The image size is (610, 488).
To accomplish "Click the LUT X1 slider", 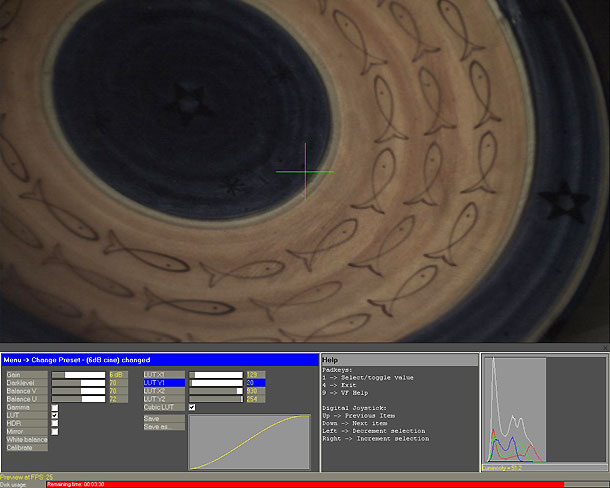I will coord(216,375).
